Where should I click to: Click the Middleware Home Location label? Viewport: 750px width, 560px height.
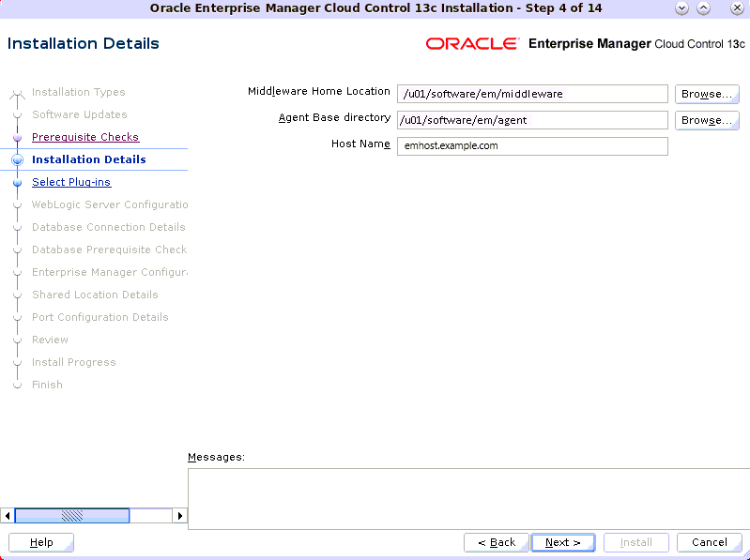pyautogui.click(x=318, y=91)
